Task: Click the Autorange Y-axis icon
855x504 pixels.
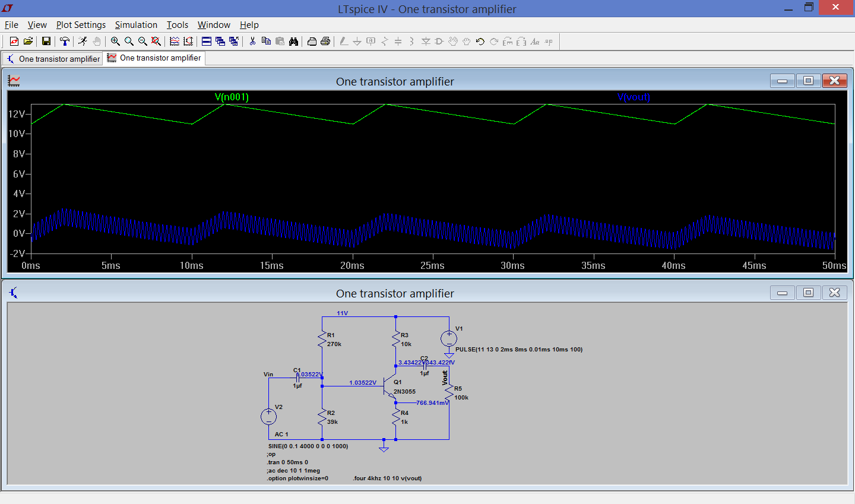Action: pyautogui.click(x=188, y=41)
